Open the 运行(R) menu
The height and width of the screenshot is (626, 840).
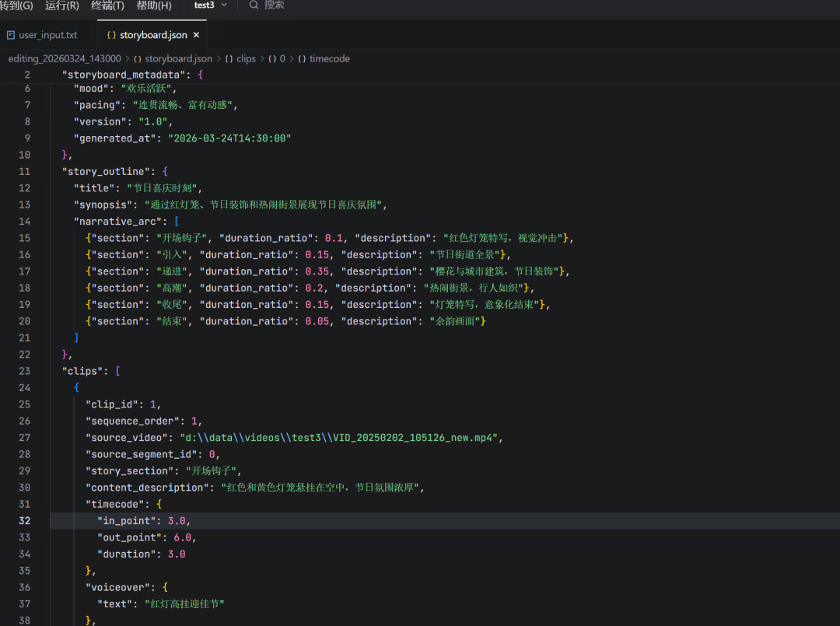point(62,5)
